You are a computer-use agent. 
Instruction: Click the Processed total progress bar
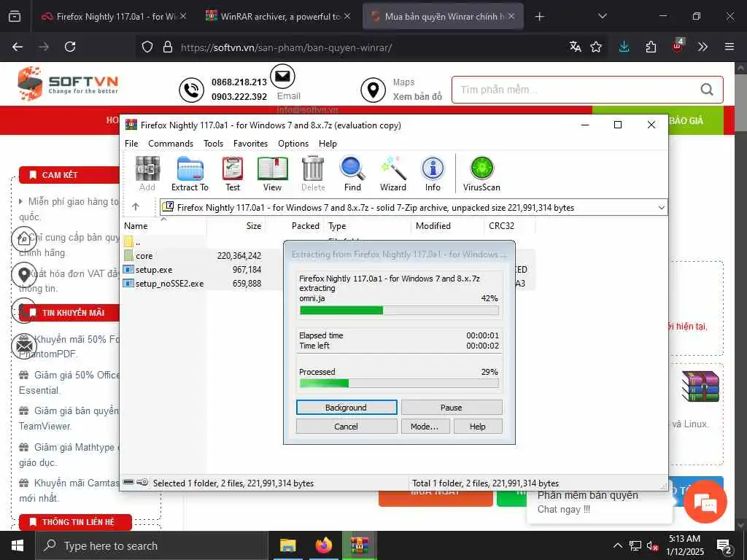pyautogui.click(x=399, y=384)
